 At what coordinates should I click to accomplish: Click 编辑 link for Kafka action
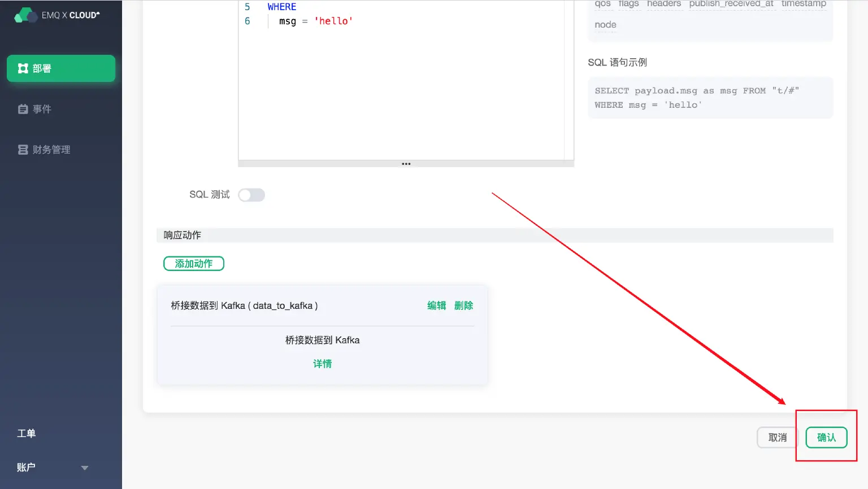click(436, 305)
